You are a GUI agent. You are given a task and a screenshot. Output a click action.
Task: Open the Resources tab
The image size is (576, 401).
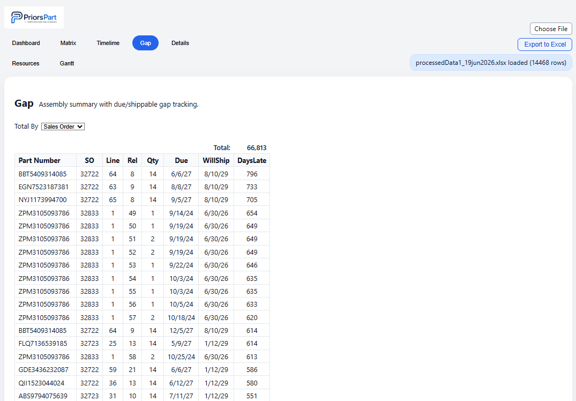[x=25, y=64]
